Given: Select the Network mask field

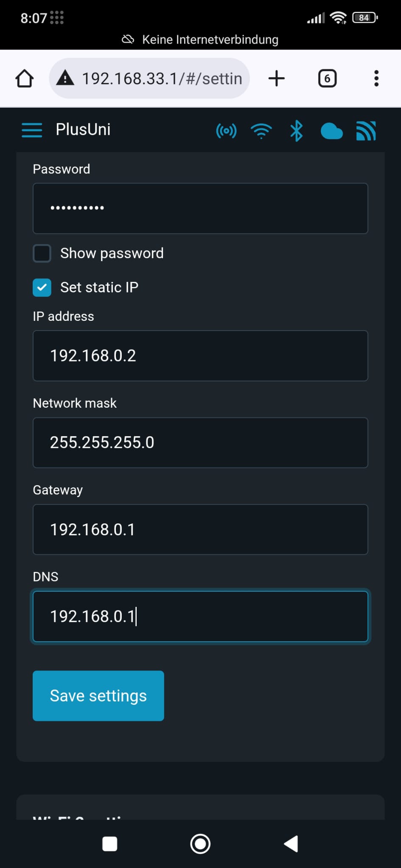Looking at the screenshot, I should pyautogui.click(x=200, y=442).
